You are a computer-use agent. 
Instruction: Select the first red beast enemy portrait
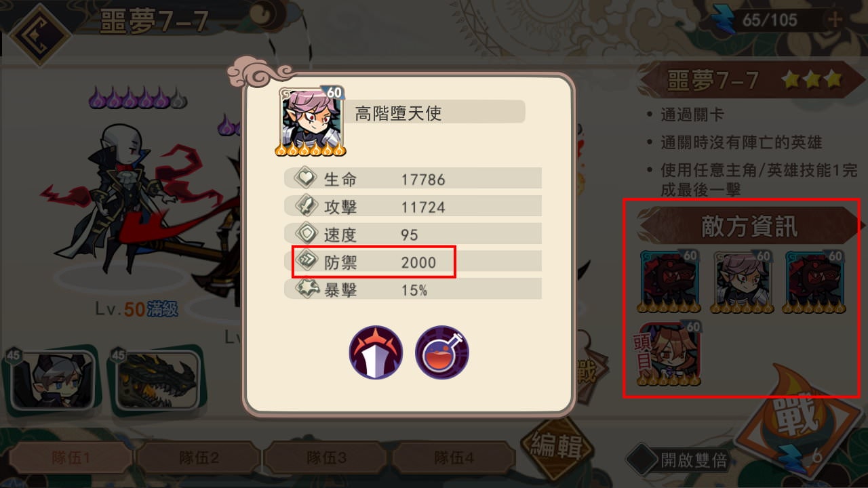(x=670, y=281)
